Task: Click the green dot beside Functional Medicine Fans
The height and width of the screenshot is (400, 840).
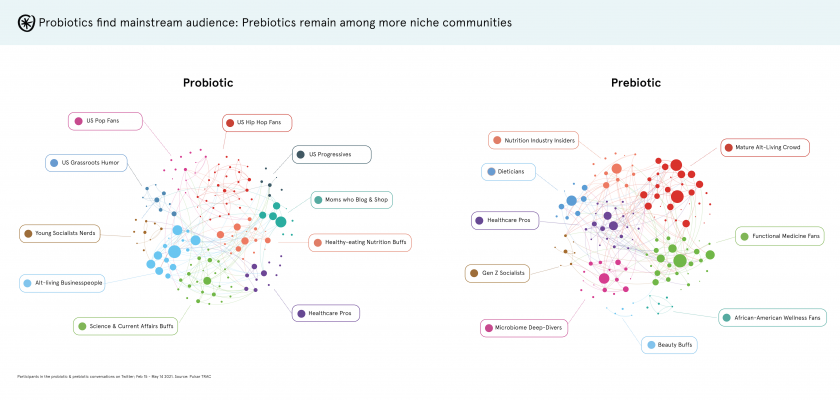Action: click(x=744, y=237)
